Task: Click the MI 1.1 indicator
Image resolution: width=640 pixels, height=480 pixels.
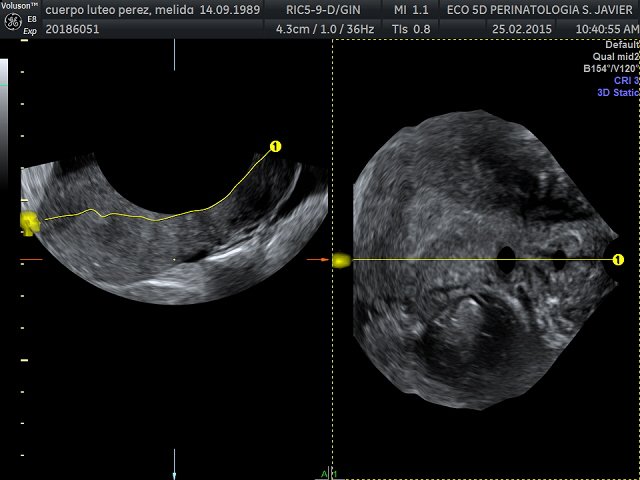Action: tap(411, 10)
